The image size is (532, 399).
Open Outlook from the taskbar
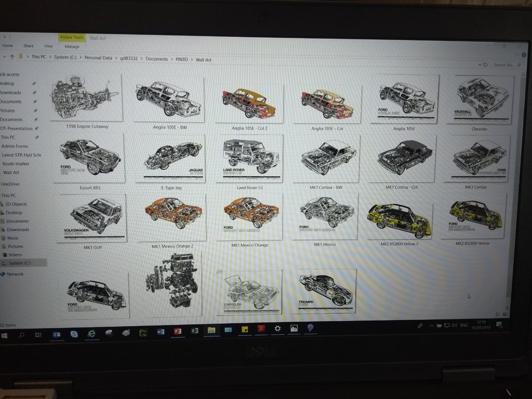pyautogui.click(x=56, y=335)
